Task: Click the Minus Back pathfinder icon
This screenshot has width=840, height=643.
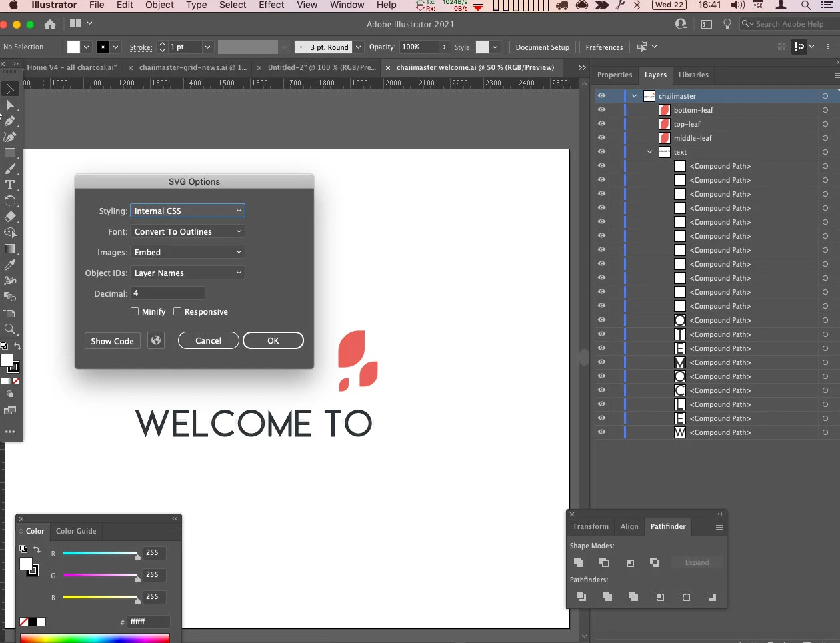Action: coord(711,596)
